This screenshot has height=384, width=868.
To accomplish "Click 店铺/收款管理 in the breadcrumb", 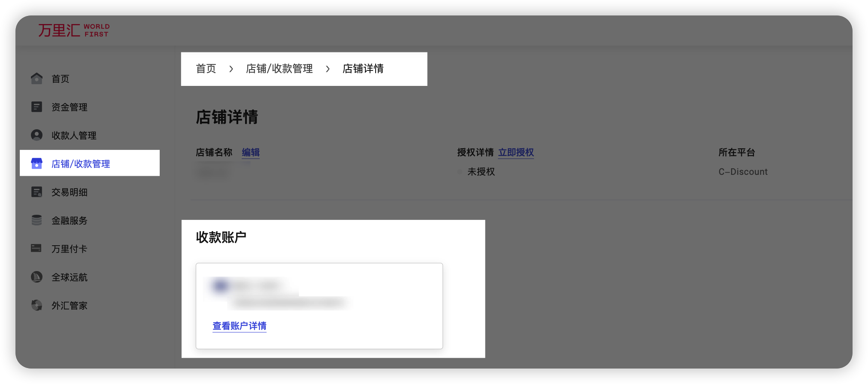I will coord(279,69).
